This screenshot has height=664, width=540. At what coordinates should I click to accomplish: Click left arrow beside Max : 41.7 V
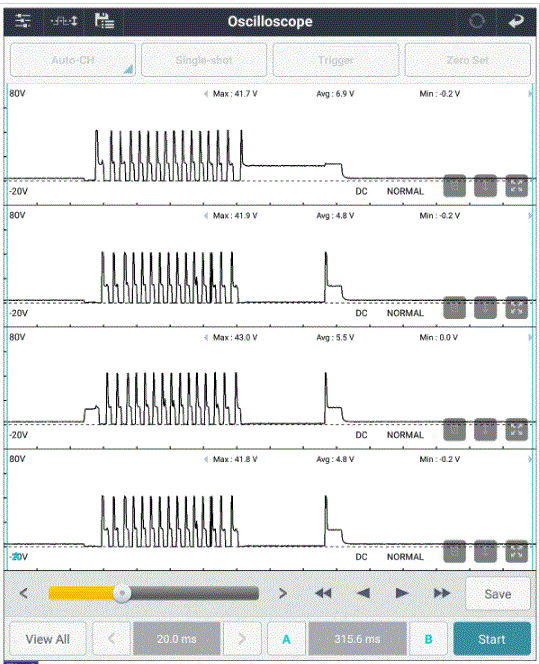tap(206, 94)
